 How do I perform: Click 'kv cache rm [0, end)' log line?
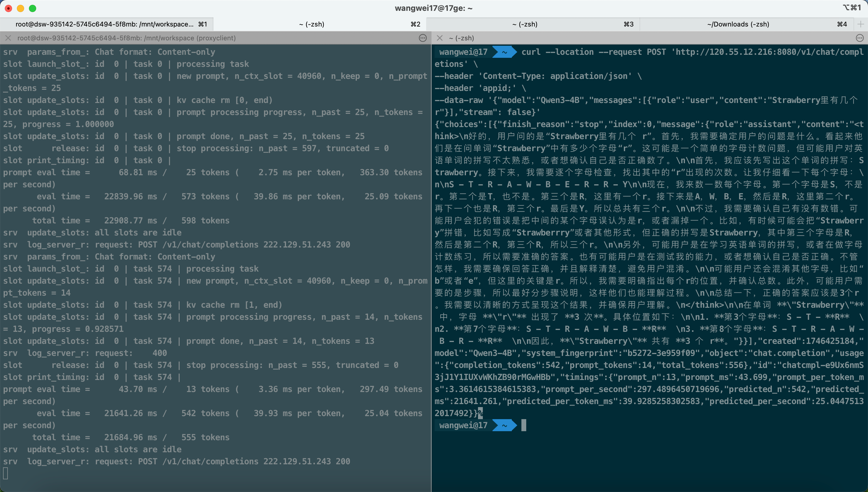pyautogui.click(x=138, y=100)
